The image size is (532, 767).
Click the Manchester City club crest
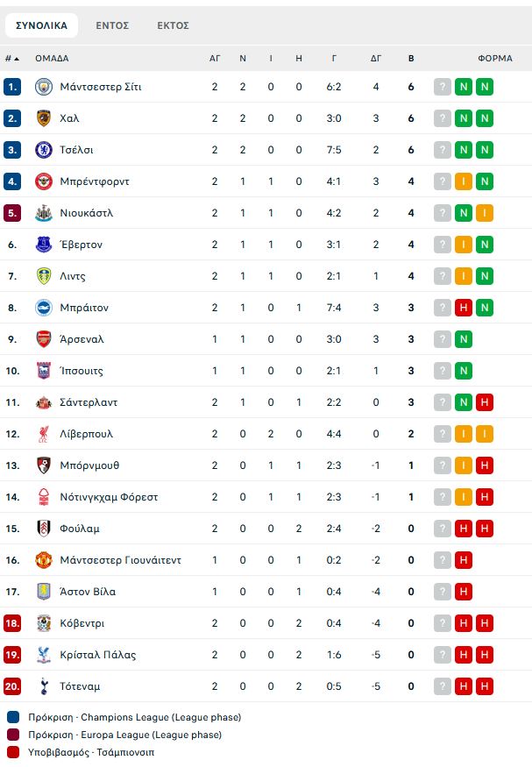point(44,87)
